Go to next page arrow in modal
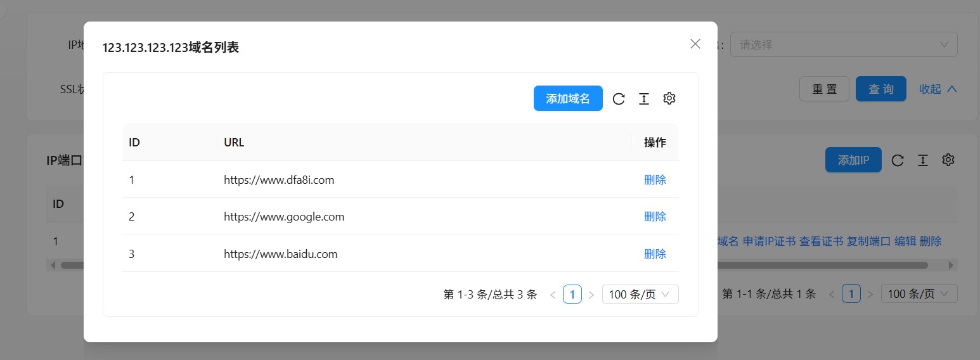The width and height of the screenshot is (980, 360). [x=591, y=295]
